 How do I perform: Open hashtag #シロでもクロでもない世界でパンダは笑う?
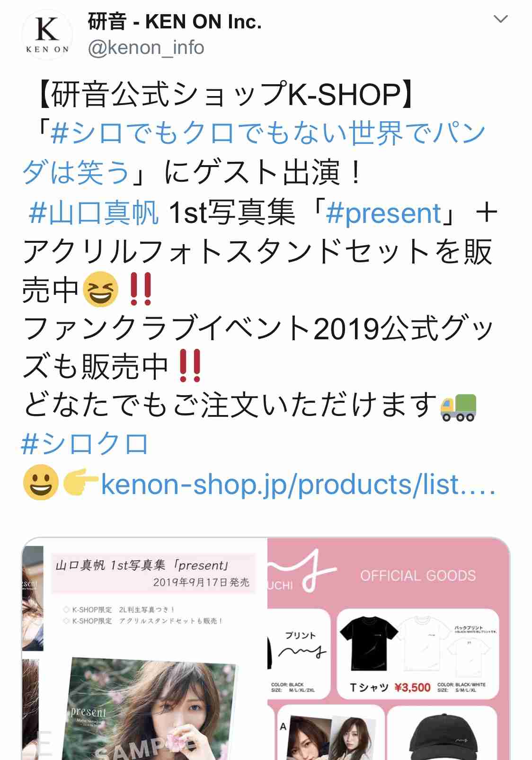click(x=254, y=152)
